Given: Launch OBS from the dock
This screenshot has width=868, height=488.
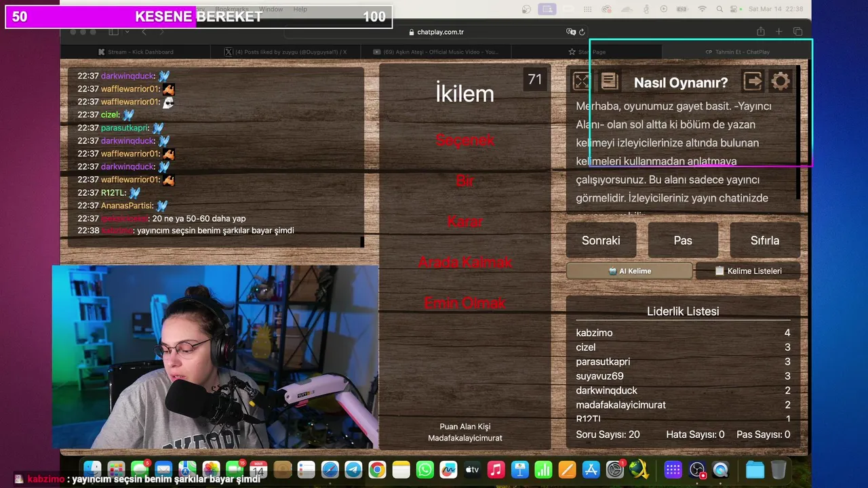Looking at the screenshot, I should coord(696,469).
